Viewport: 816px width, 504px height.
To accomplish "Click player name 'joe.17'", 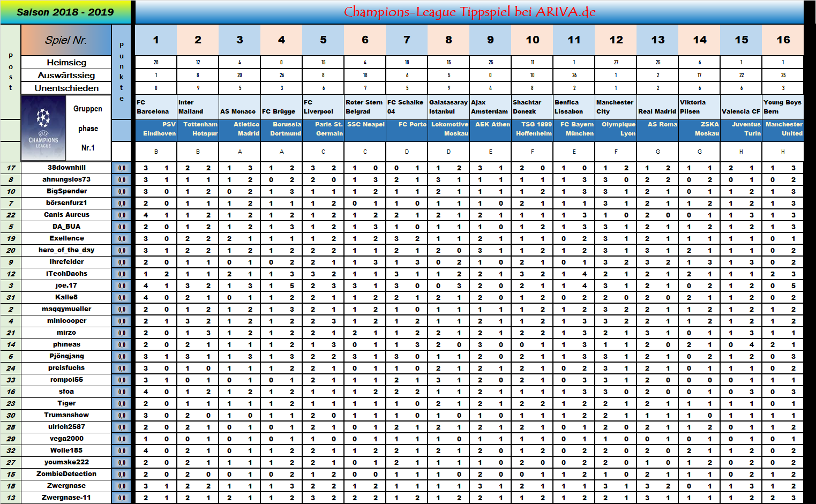I will pos(66,285).
